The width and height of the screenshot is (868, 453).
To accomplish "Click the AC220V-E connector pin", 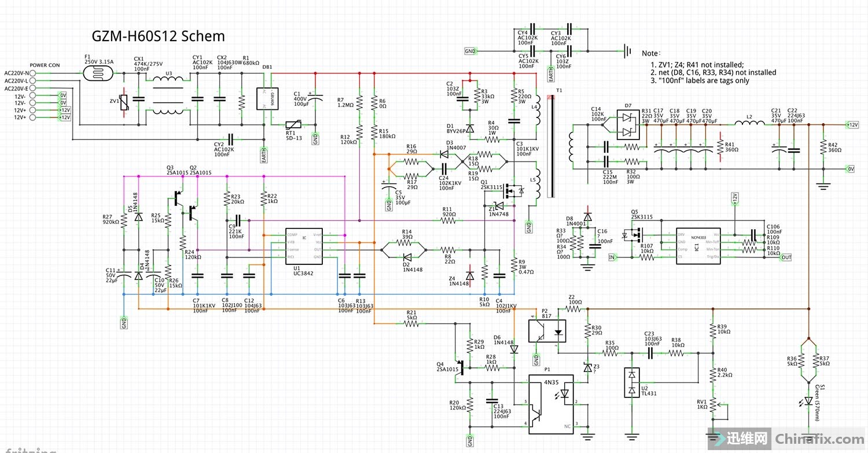I will pyautogui.click(x=32, y=88).
